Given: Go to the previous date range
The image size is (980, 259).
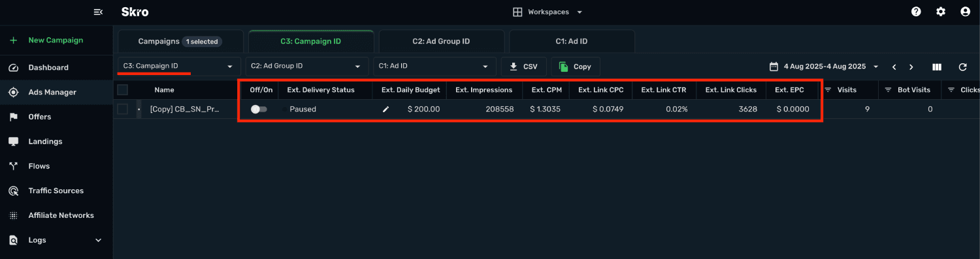Looking at the screenshot, I should pyautogui.click(x=894, y=67).
